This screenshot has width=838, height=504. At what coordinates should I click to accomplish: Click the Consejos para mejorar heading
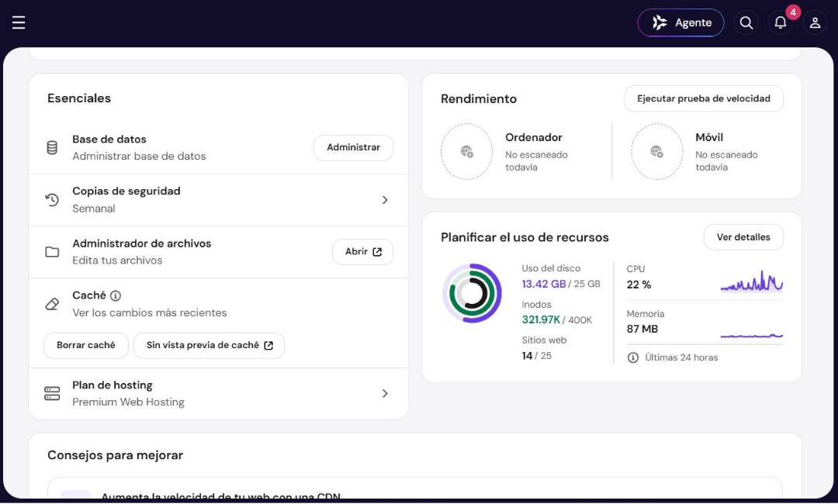[116, 455]
